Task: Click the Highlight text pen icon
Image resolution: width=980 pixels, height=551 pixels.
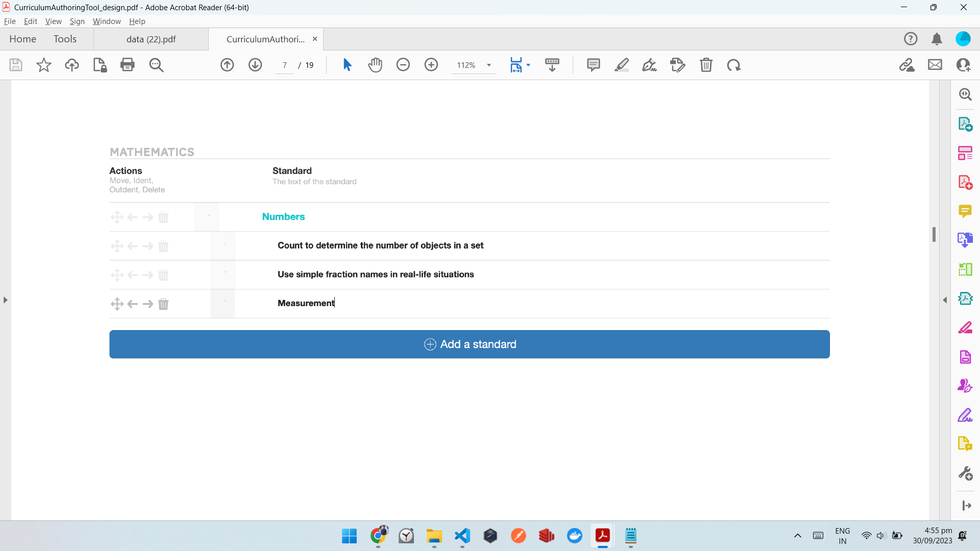Action: click(x=621, y=65)
